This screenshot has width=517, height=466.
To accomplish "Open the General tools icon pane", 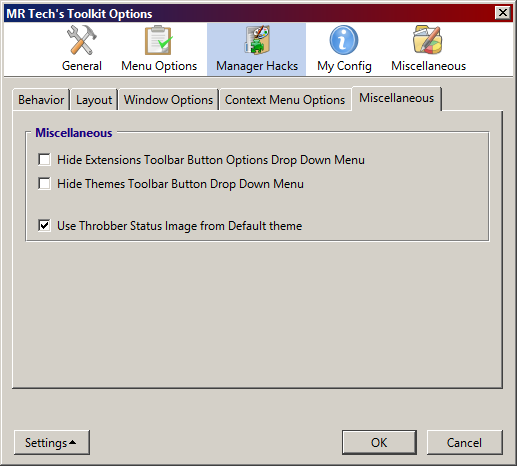I will coord(82,40).
